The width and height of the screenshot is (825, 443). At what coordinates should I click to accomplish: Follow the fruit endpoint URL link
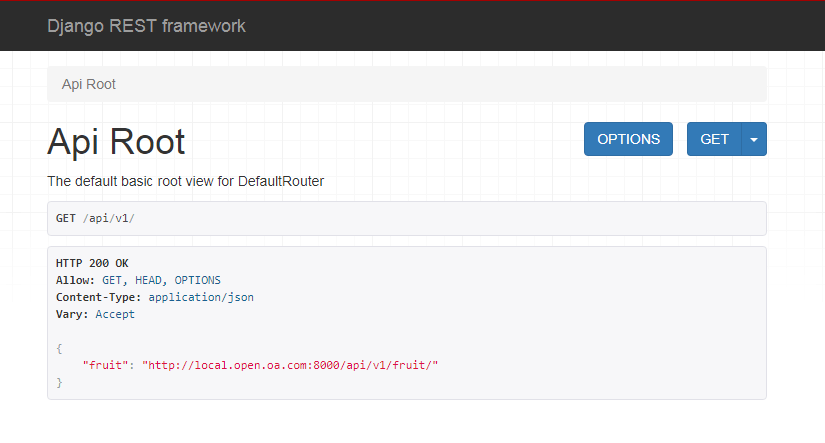coord(290,365)
